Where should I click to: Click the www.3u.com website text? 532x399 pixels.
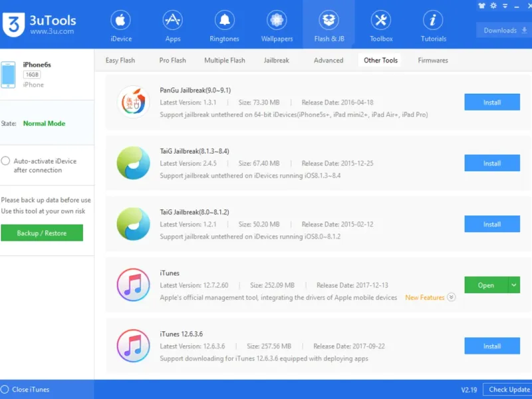pyautogui.click(x=52, y=31)
